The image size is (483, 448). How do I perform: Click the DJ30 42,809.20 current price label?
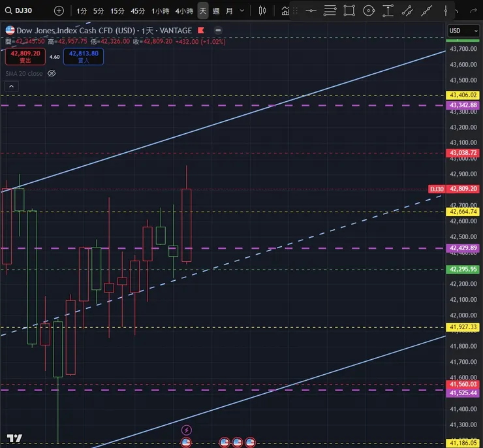454,189
